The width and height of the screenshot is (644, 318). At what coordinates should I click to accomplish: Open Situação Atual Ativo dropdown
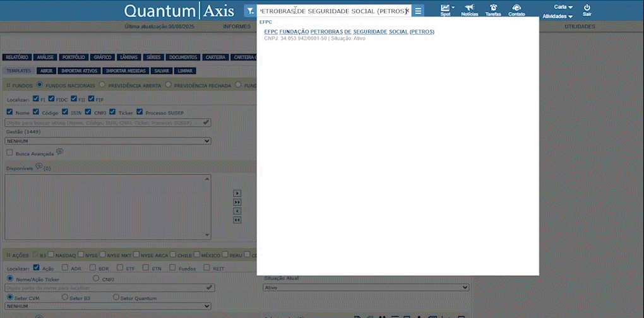[366, 288]
